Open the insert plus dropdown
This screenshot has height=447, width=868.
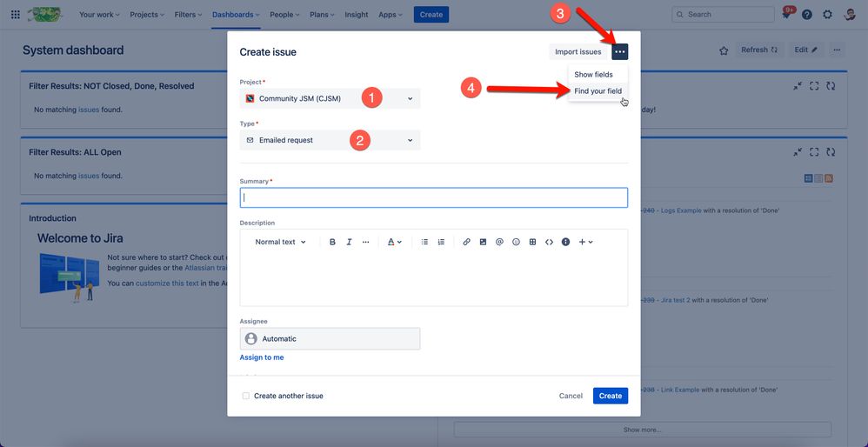pyautogui.click(x=585, y=242)
